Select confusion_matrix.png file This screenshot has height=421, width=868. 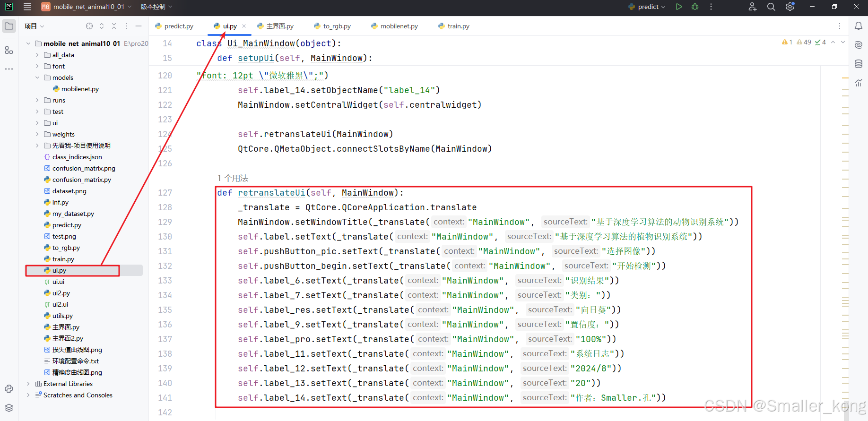pyautogui.click(x=80, y=168)
